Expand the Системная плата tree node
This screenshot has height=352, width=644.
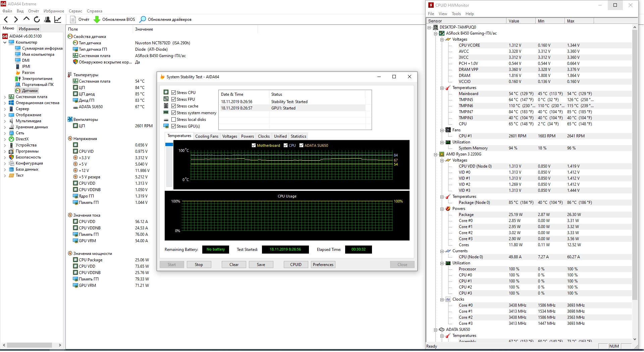(5, 97)
